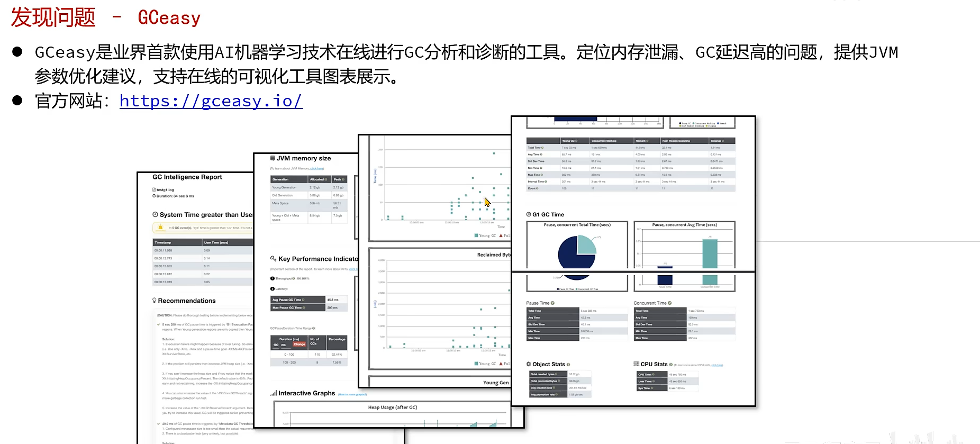Click the clock icon beside System Time heading
980x444 pixels.
156,214
